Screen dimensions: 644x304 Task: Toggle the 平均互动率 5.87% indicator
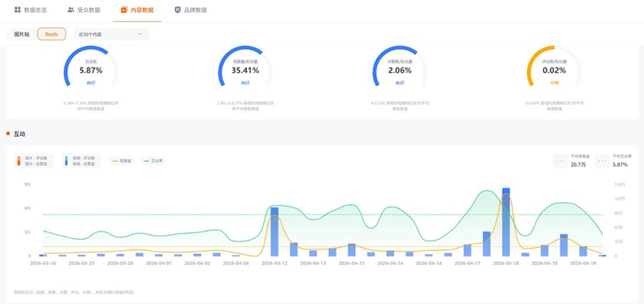pyautogui.click(x=613, y=161)
